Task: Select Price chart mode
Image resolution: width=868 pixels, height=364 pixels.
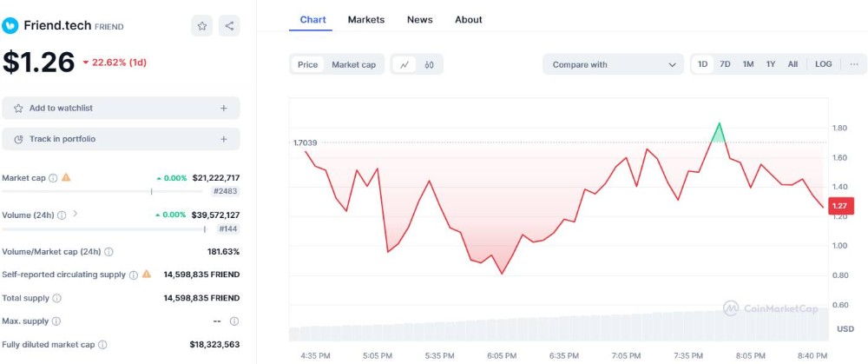Action: 308,65
